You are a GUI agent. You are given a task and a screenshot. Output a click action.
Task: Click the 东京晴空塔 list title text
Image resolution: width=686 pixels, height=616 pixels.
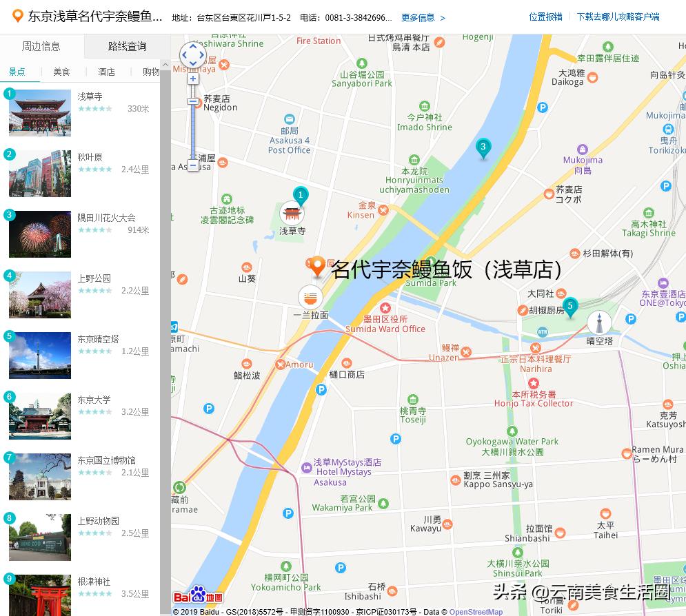pos(98,339)
